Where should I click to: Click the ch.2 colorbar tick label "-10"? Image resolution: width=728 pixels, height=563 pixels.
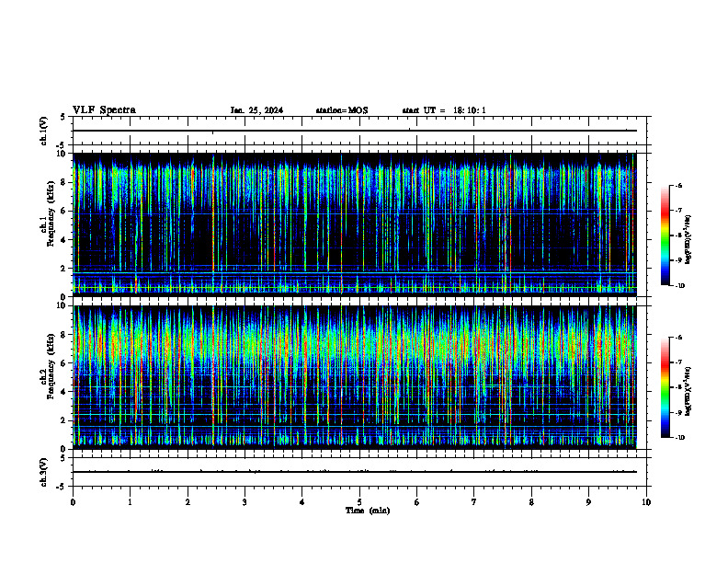[x=679, y=438]
